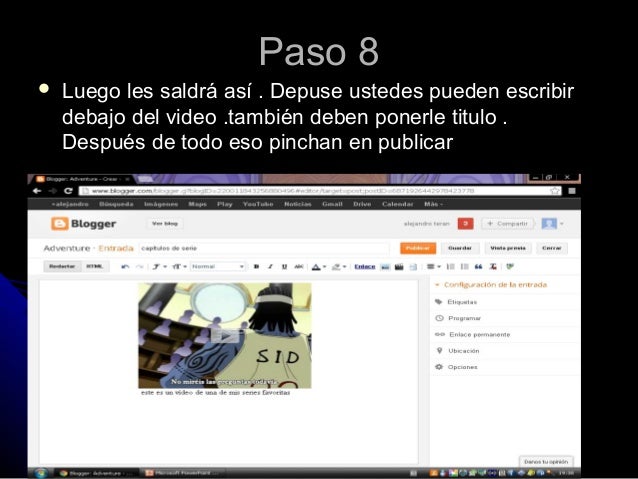Reload the page in the browser
Image resolution: width=638 pixels, height=479 pixels.
click(68, 191)
